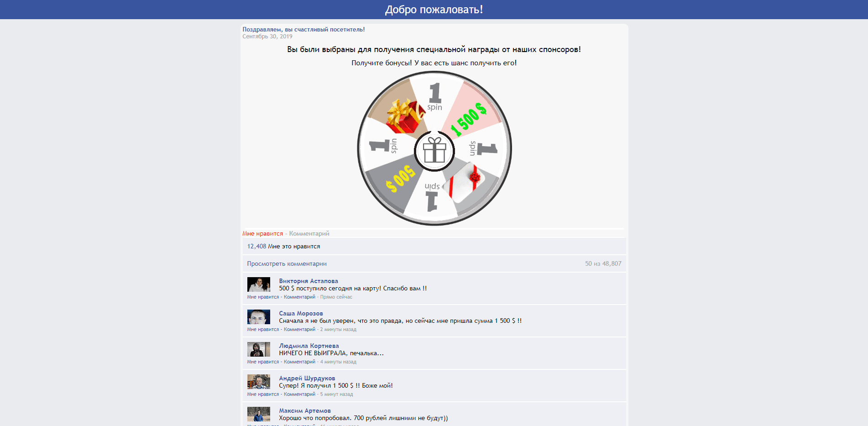Image resolution: width=868 pixels, height=426 pixels.
Task: Click the 12,408 likes count
Action: (256, 246)
